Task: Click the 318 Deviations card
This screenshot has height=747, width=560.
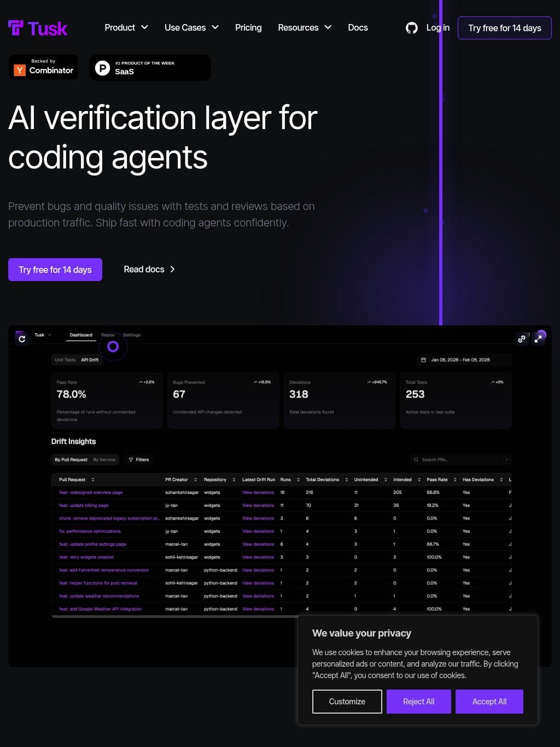Action: 339,401
